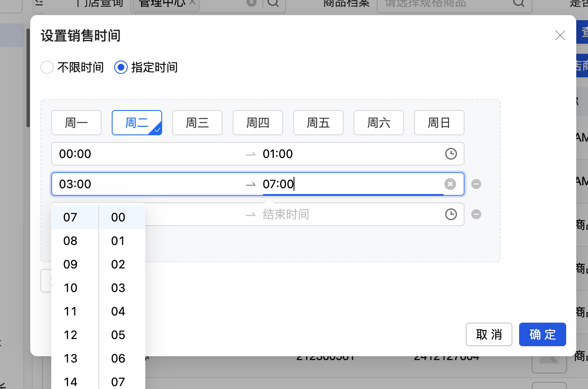Pick minute 05 in time picker
This screenshot has width=588, height=389.
118,335
